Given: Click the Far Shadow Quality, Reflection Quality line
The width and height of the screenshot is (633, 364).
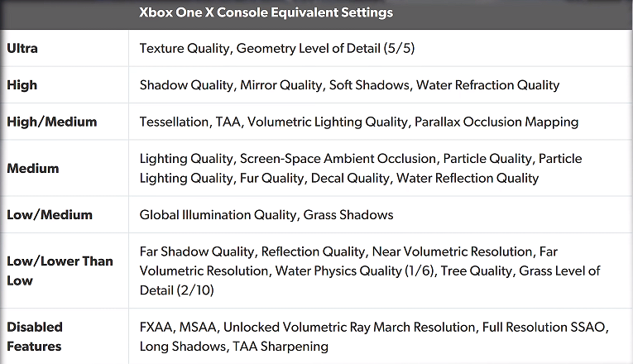Looking at the screenshot, I should click(348, 251).
